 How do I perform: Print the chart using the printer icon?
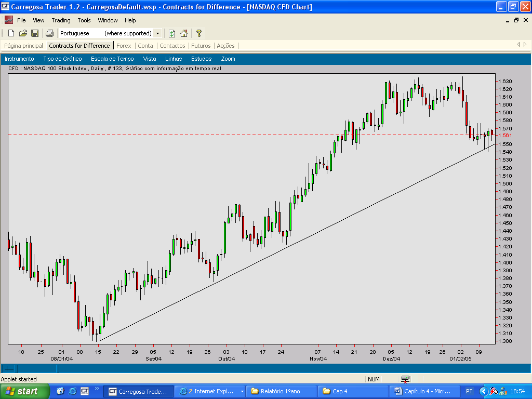point(50,33)
